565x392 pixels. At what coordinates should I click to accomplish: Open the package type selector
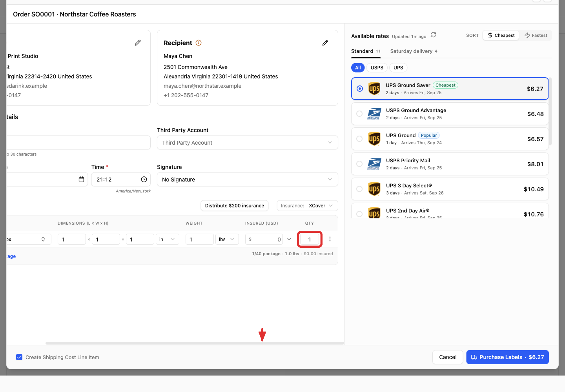click(x=29, y=239)
